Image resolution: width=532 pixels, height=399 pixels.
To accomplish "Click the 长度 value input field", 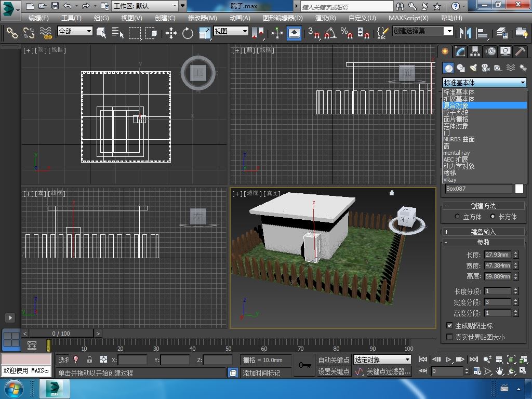I will [498, 255].
